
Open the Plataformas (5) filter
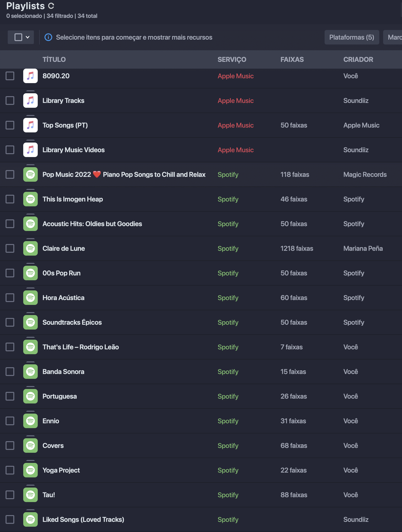click(352, 37)
